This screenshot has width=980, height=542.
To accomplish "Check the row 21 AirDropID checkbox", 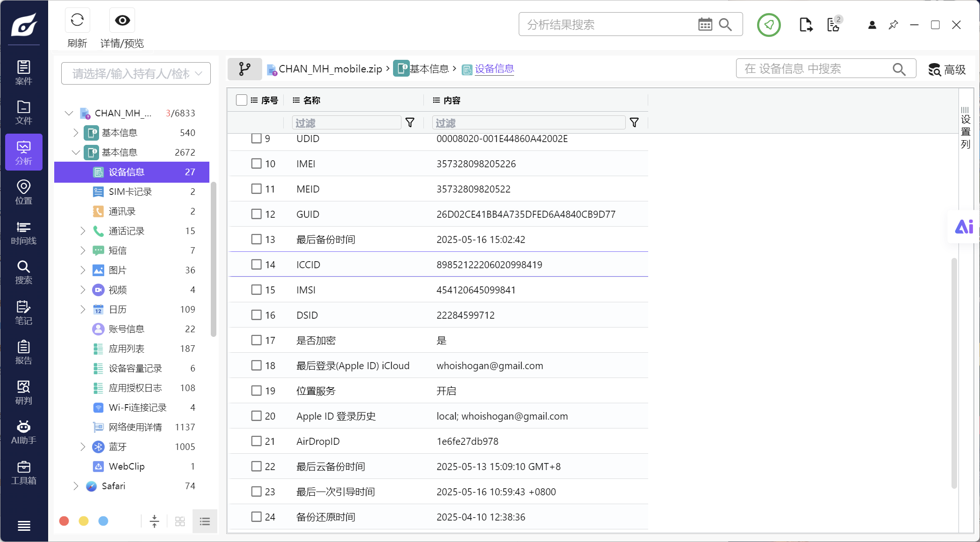I will (x=256, y=441).
